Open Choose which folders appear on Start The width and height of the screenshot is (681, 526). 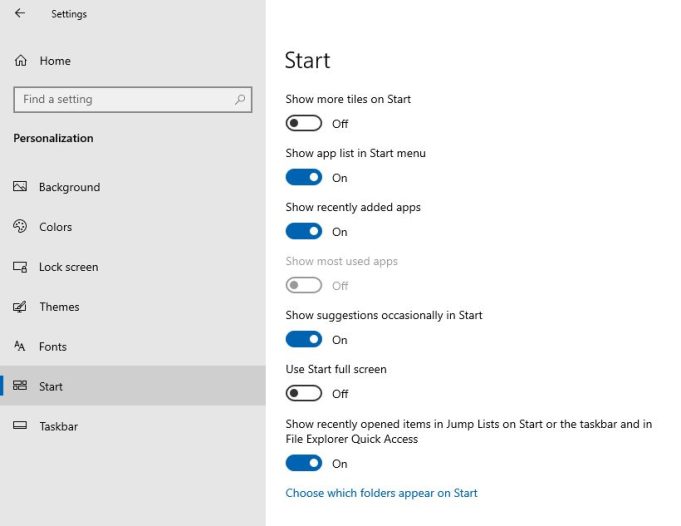click(x=381, y=493)
